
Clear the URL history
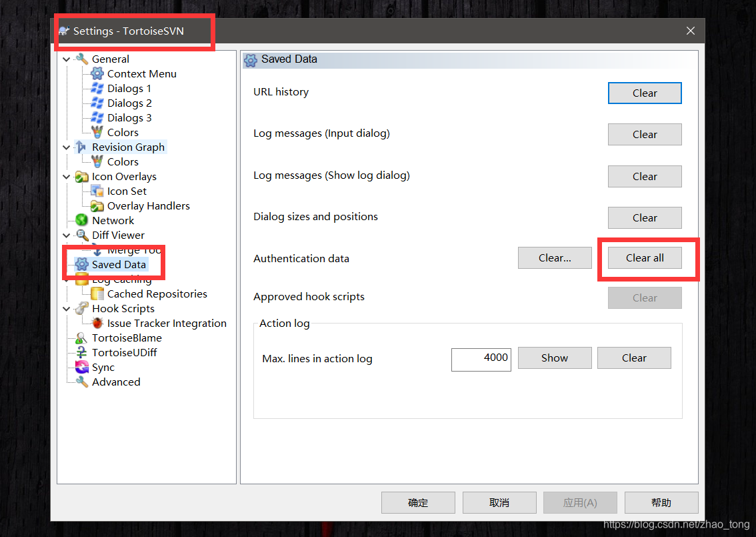[644, 93]
